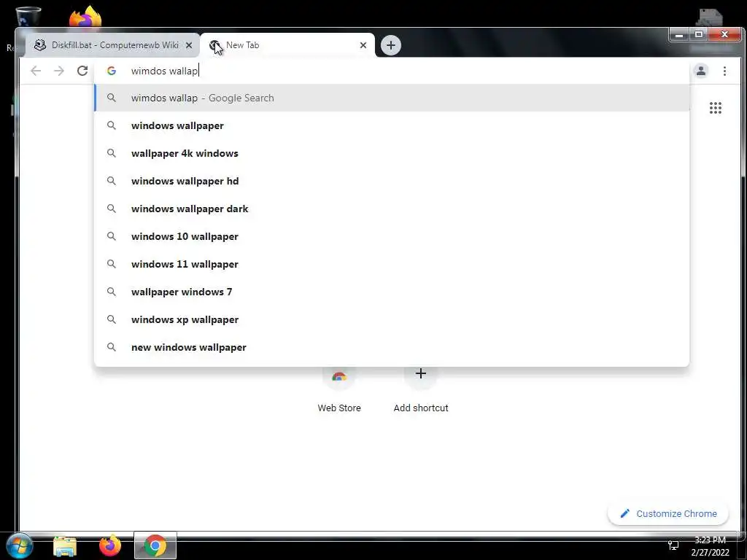Click the network icon in system tray
Image resolution: width=747 pixels, height=560 pixels.
point(673,545)
